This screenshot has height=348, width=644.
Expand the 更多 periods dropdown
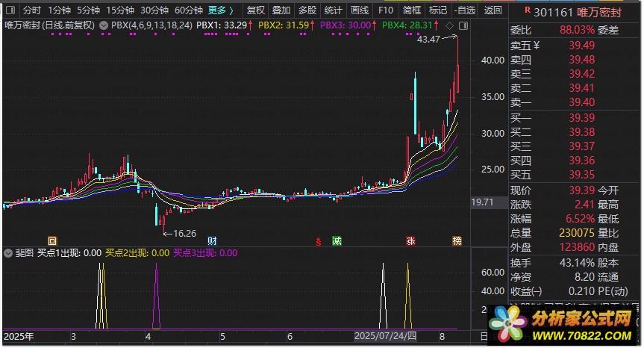tap(221, 10)
